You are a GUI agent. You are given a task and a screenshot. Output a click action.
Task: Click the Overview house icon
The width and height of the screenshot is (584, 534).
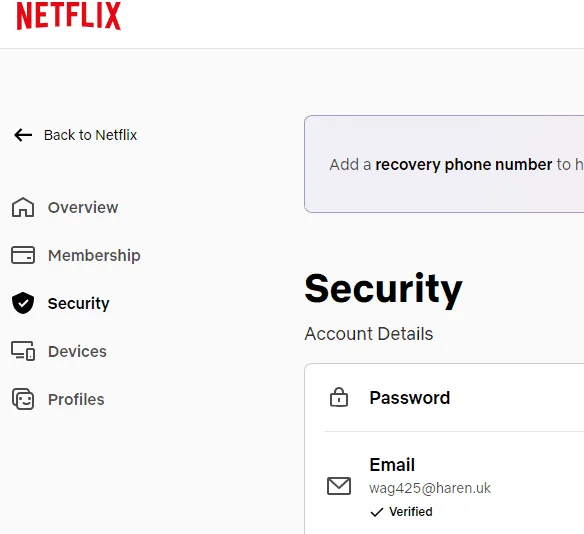pos(23,207)
